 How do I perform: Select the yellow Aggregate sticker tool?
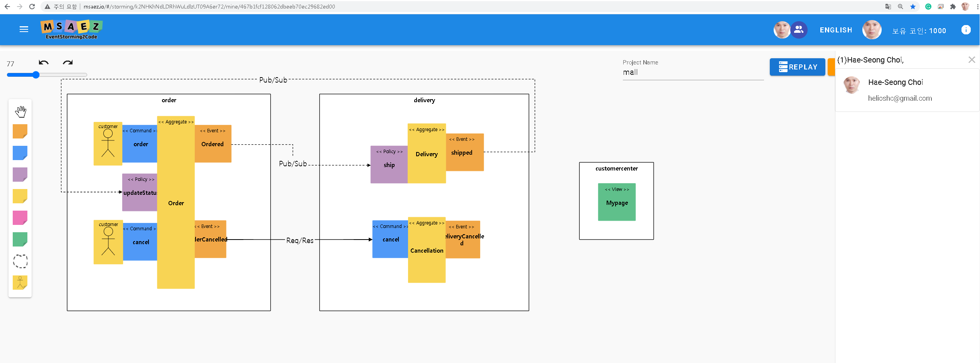pos(20,196)
